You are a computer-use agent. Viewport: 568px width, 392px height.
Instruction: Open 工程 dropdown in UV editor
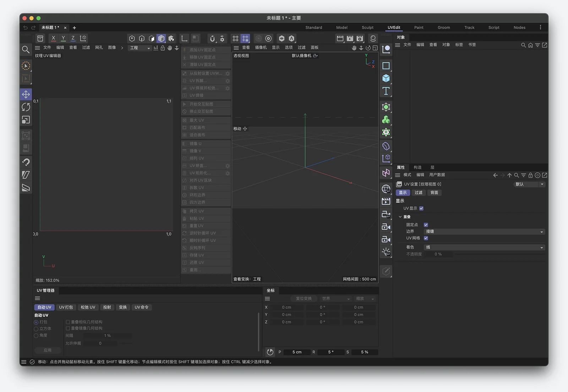click(x=140, y=48)
